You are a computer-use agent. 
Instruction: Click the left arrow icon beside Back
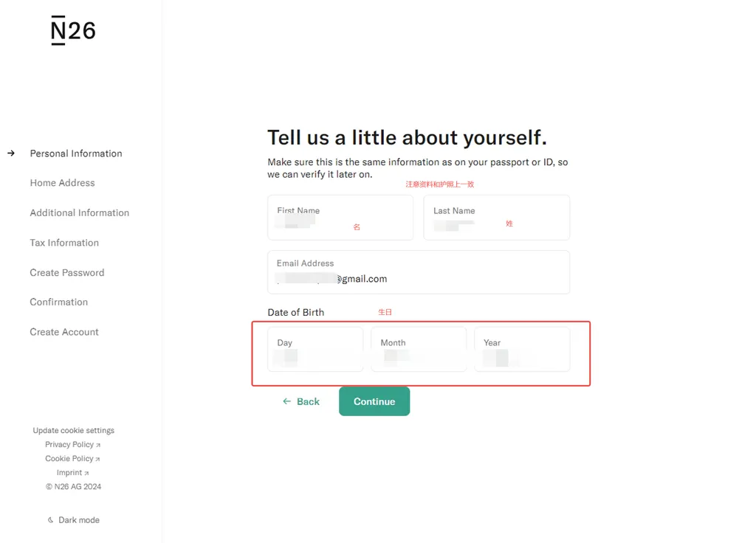[x=287, y=401]
